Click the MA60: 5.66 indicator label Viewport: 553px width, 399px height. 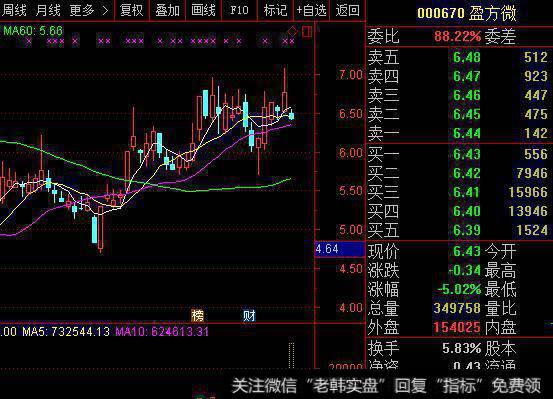(33, 31)
